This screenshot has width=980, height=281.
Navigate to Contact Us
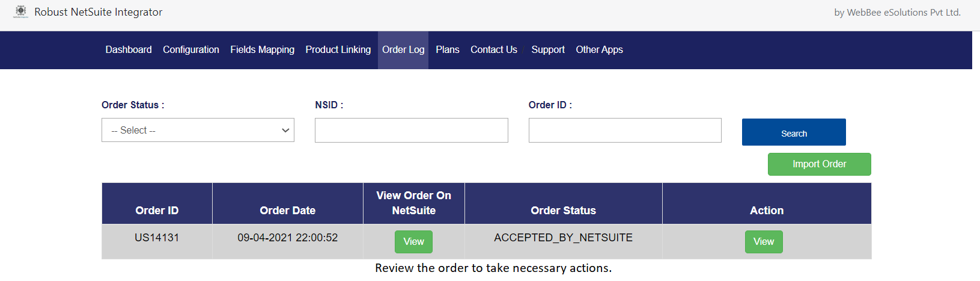494,50
